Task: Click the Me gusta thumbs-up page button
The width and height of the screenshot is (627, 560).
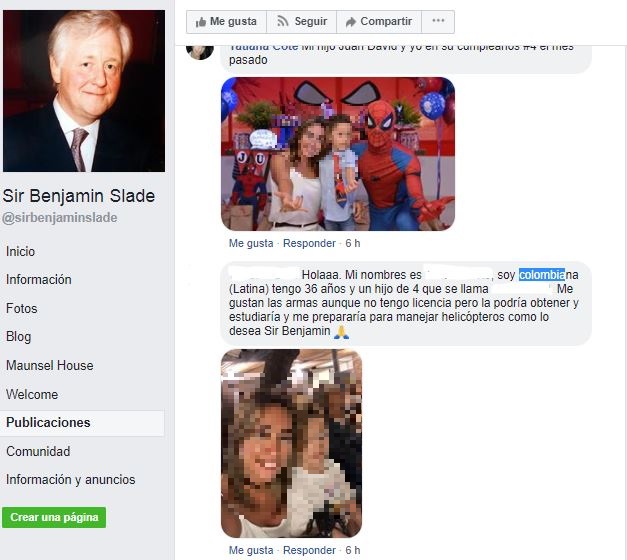Action: [x=226, y=22]
